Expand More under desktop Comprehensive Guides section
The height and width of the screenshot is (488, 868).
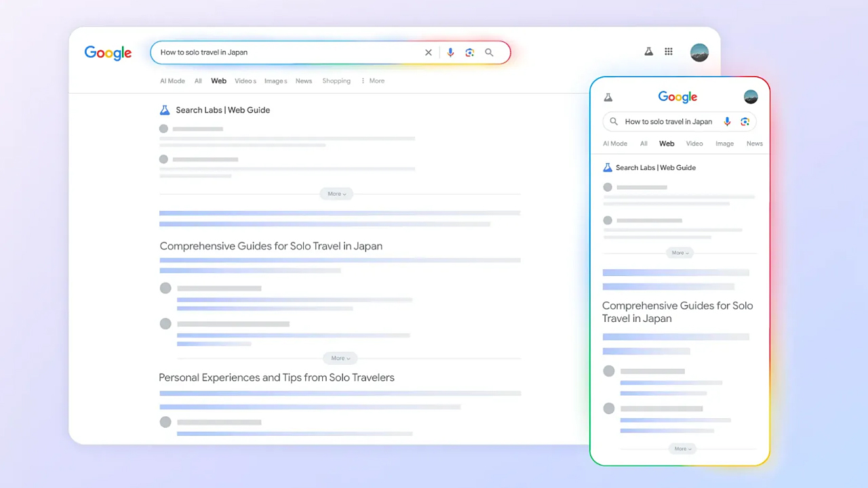pyautogui.click(x=340, y=358)
